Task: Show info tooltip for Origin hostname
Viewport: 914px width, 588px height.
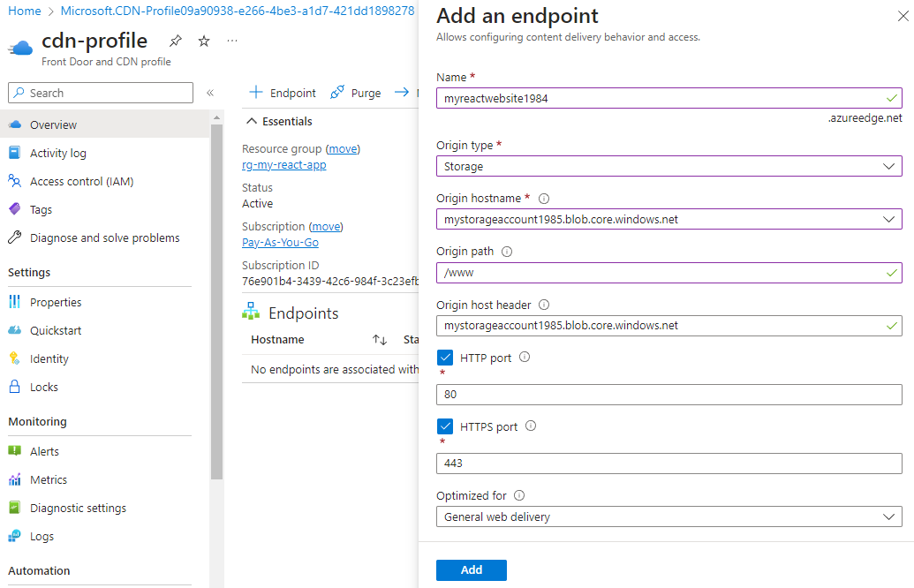Action: pos(544,199)
